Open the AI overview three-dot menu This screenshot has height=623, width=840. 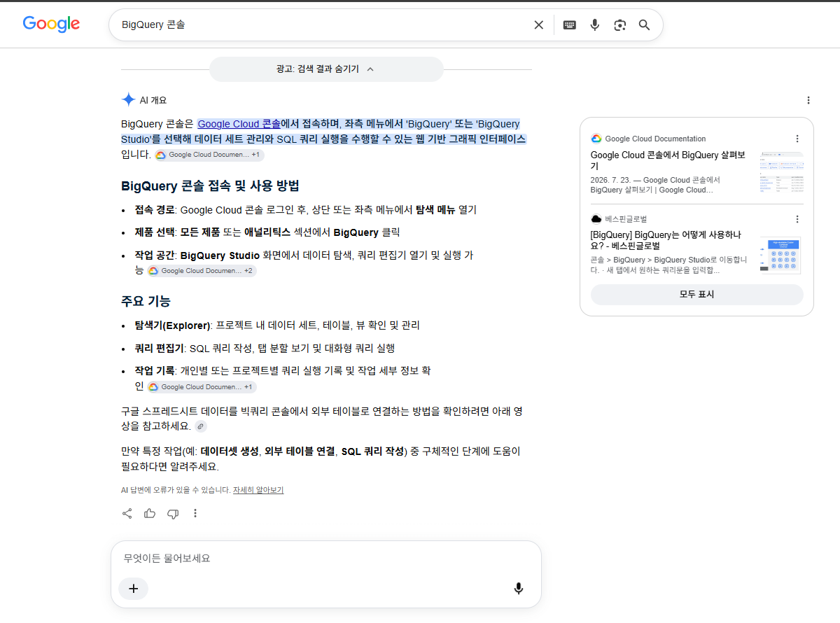point(808,100)
